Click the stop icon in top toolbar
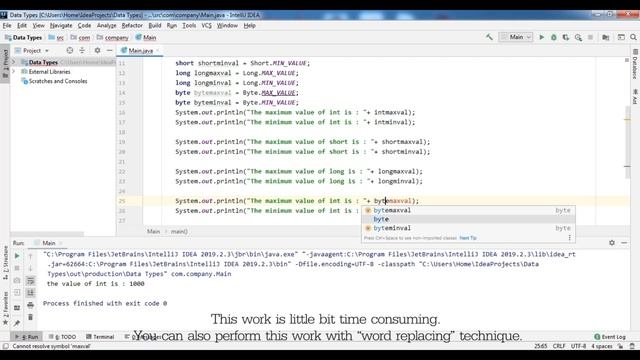The width and height of the screenshot is (640, 360). coord(590,37)
